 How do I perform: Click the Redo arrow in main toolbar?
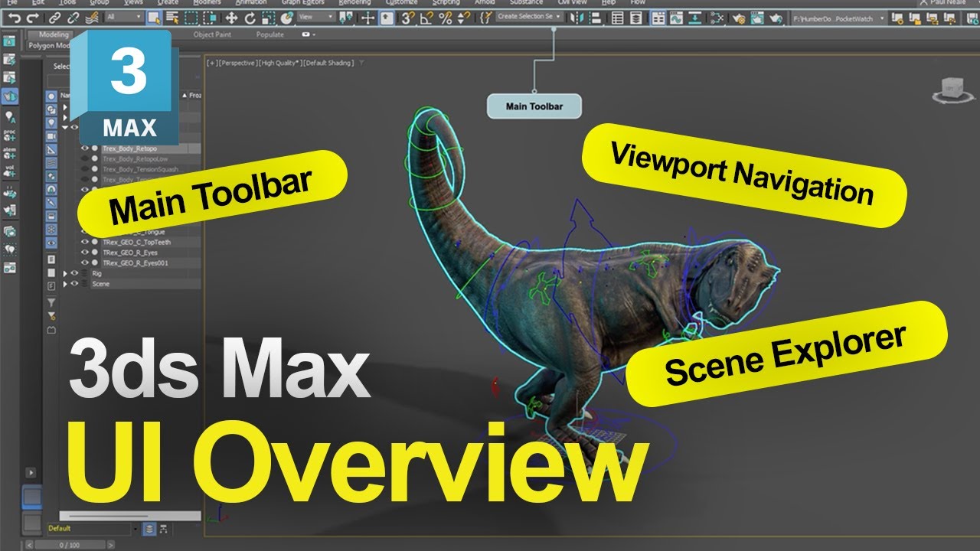33,17
